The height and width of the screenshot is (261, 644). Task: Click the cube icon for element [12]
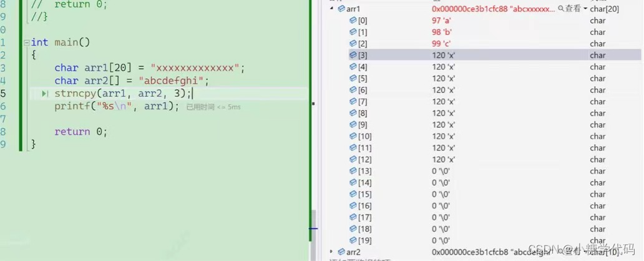pyautogui.click(x=353, y=159)
